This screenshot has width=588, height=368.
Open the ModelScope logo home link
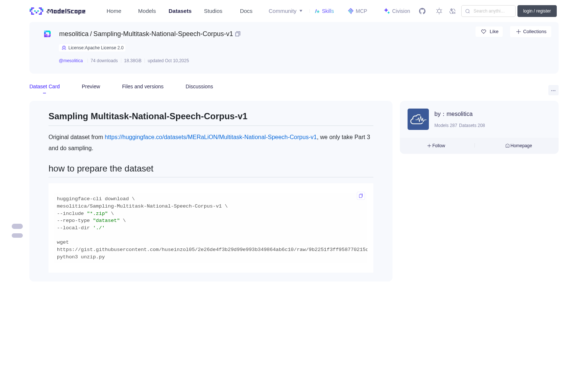point(58,11)
